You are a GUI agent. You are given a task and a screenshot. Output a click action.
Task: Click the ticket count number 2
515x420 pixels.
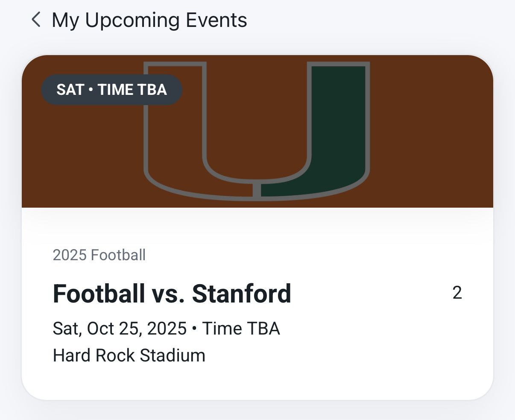457,293
